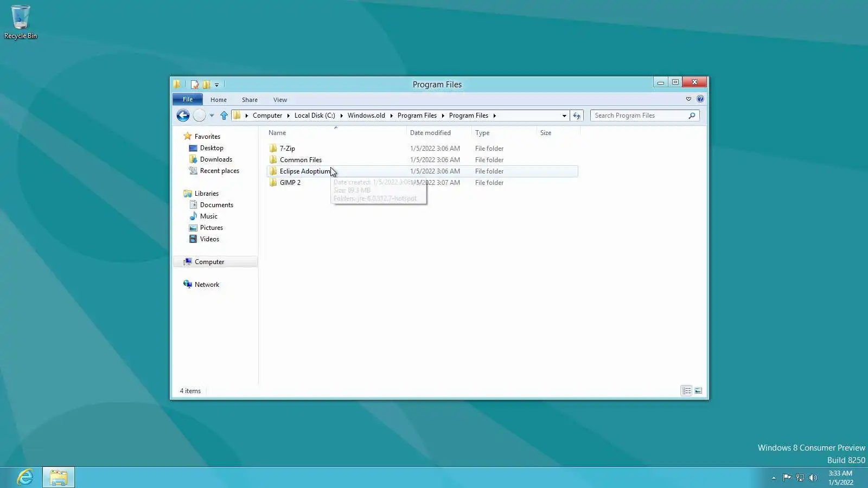Image resolution: width=868 pixels, height=488 pixels.
Task: Switch to the View ribbon tab
Action: (280, 100)
